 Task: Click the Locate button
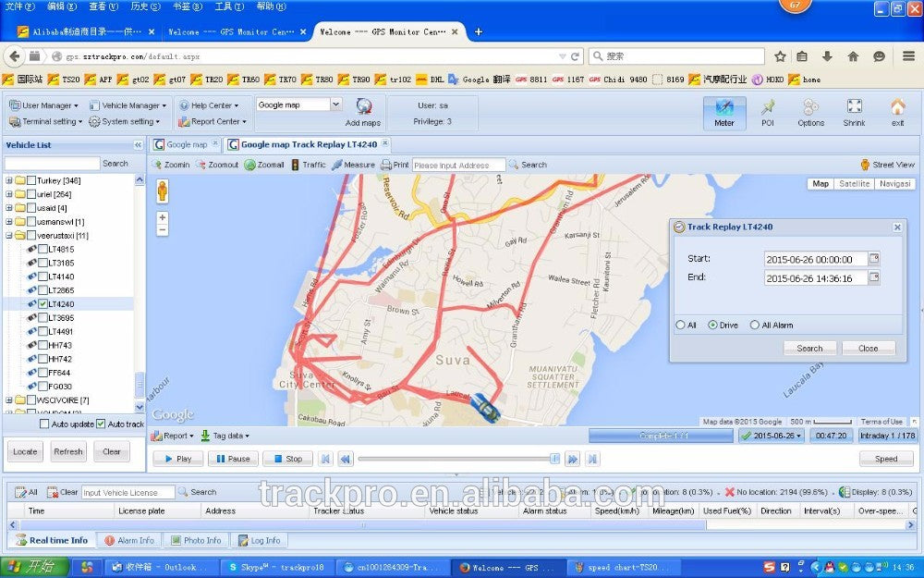tap(25, 452)
